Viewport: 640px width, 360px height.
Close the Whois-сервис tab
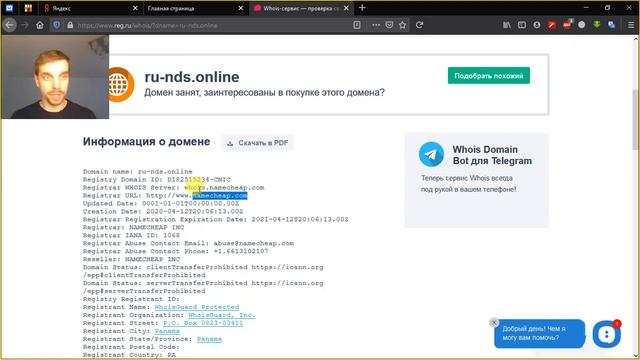coord(346,8)
